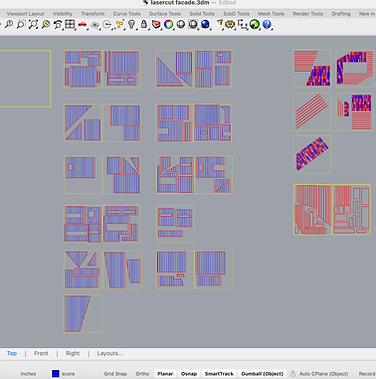Launch Grasshopper from the green icon

[255, 24]
